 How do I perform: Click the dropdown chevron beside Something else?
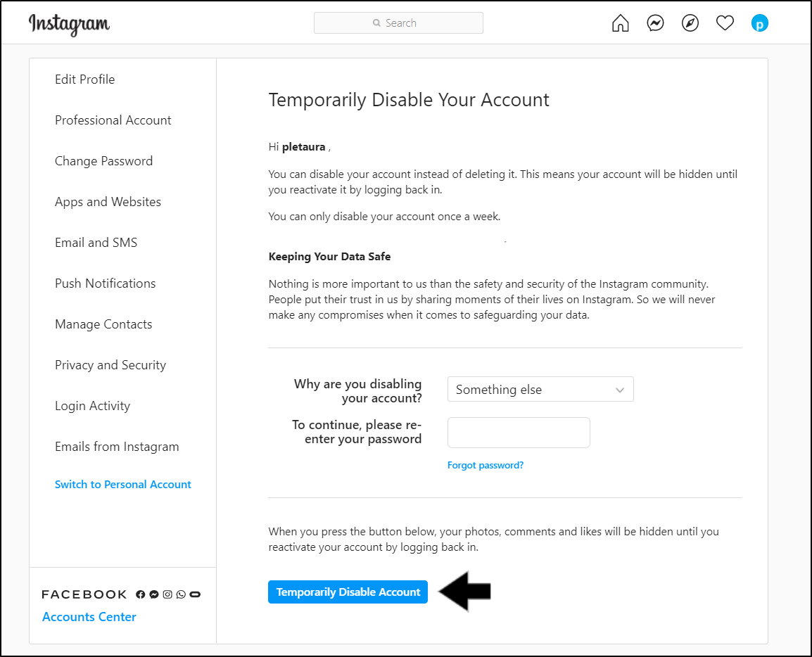point(619,390)
